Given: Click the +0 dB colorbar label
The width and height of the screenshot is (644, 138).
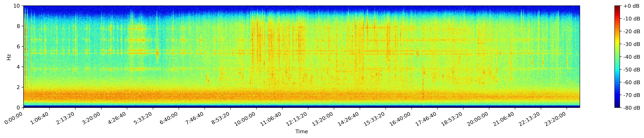Looking at the screenshot, I should tap(631, 6).
